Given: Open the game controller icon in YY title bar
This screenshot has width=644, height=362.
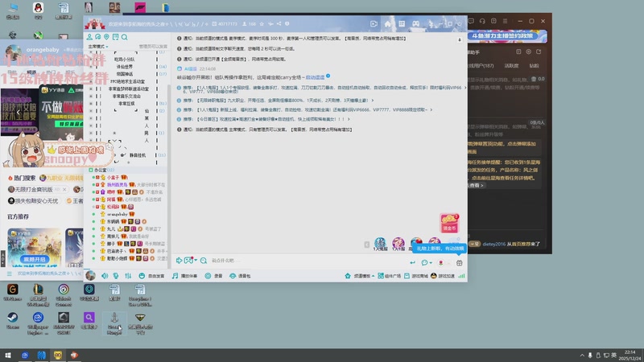Looking at the screenshot, I should [x=415, y=24].
